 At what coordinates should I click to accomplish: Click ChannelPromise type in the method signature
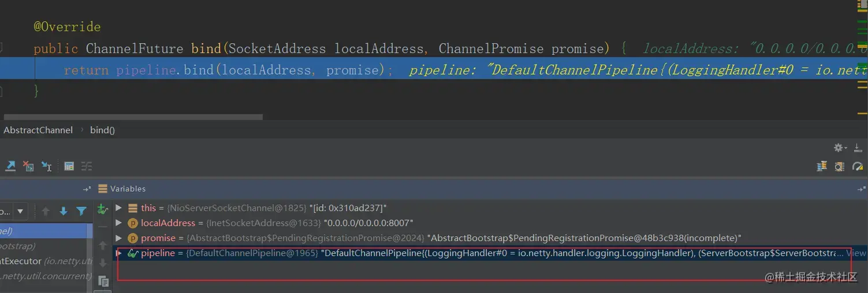[x=491, y=49]
